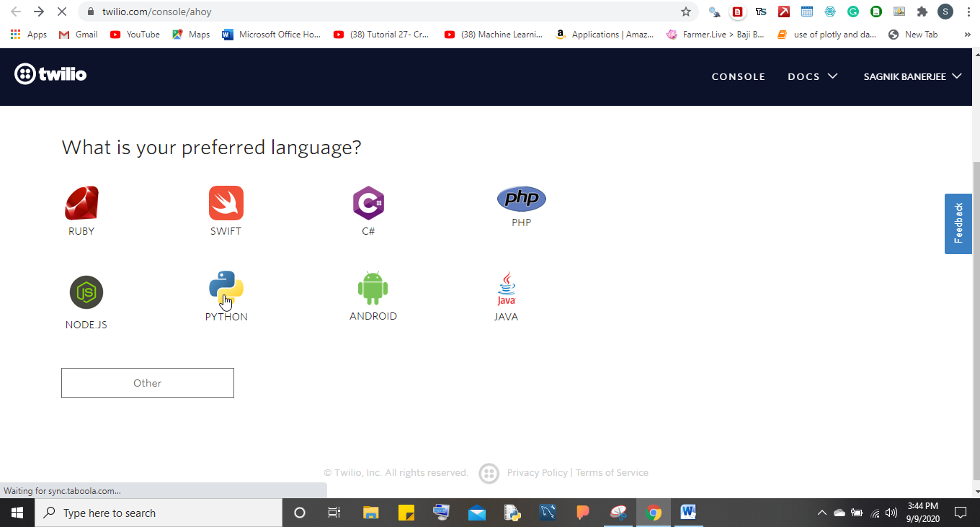Open the Gmail bookmark
Image resolution: width=980 pixels, height=527 pixels.
[x=78, y=34]
